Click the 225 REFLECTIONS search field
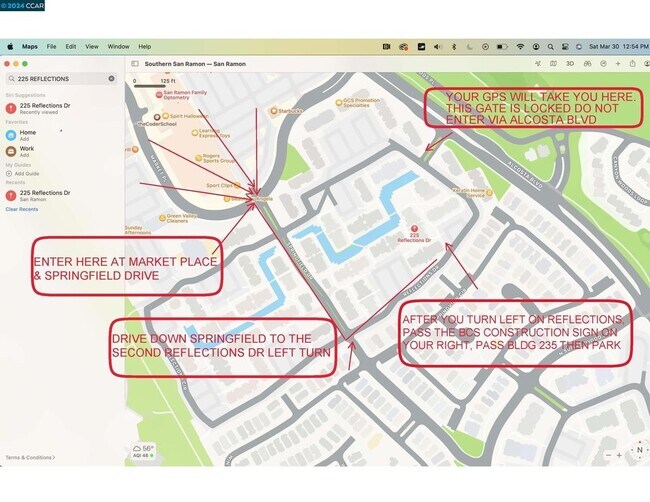Image resolution: width=650 pixels, height=502 pixels. point(61,79)
